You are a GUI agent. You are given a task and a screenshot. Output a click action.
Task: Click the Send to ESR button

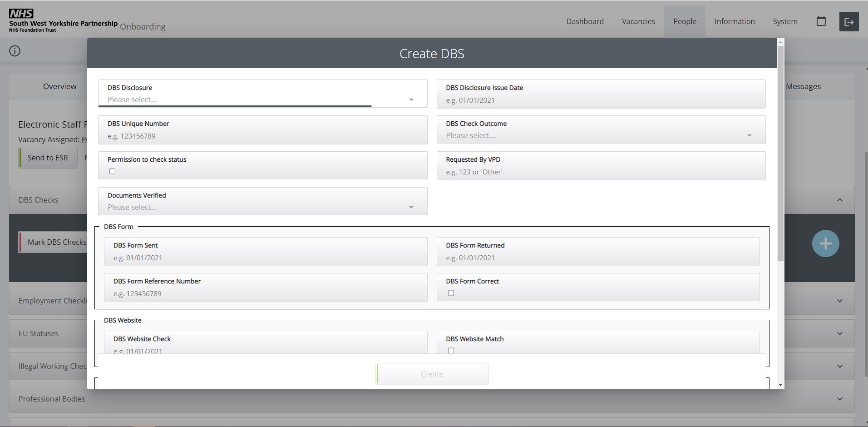point(48,158)
